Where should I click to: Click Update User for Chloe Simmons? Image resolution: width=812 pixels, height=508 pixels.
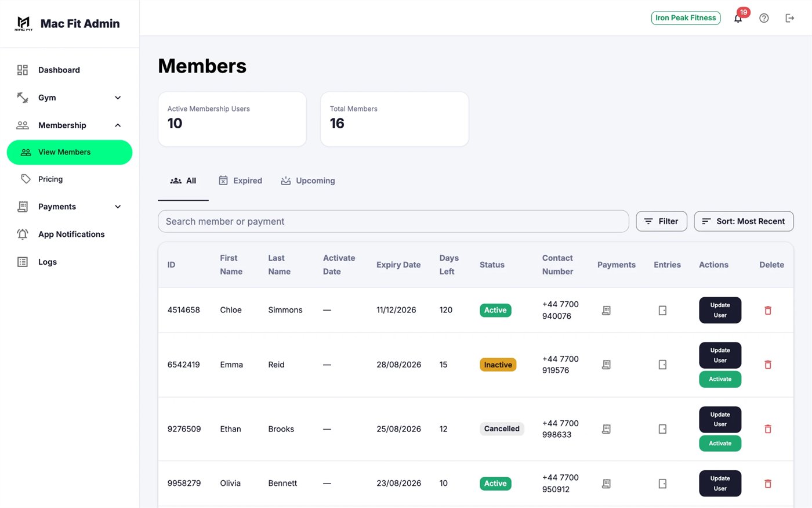pyautogui.click(x=720, y=310)
